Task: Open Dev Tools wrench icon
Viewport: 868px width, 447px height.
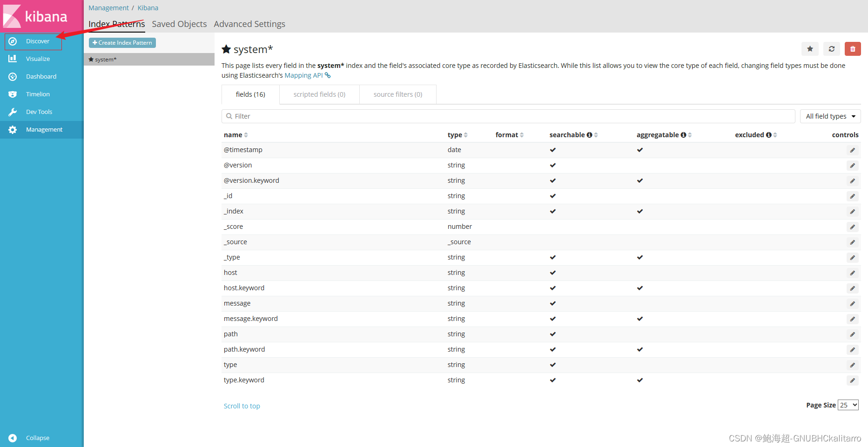Action: pyautogui.click(x=13, y=112)
